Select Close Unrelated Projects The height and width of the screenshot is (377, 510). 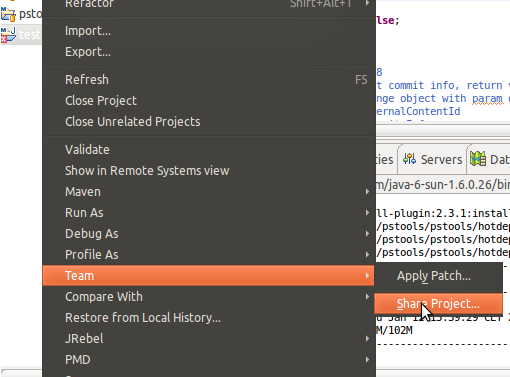point(209,122)
